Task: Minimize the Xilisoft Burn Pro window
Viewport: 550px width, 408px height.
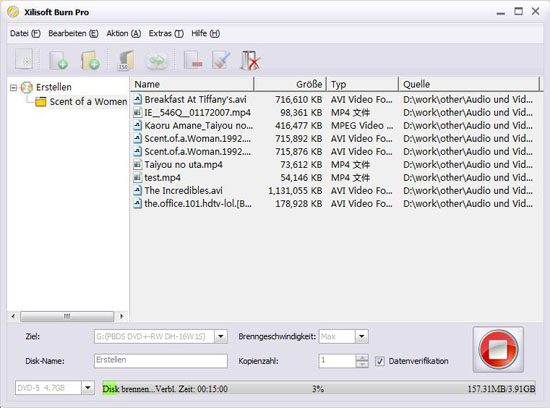Action: [501, 12]
